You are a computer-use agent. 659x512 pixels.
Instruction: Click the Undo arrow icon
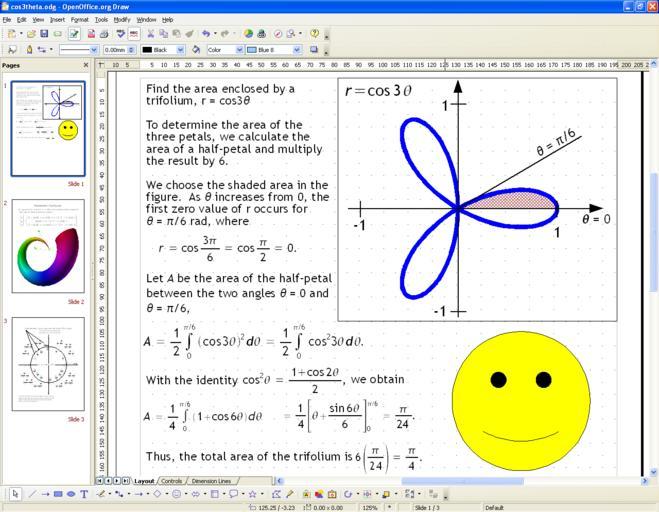point(206,33)
